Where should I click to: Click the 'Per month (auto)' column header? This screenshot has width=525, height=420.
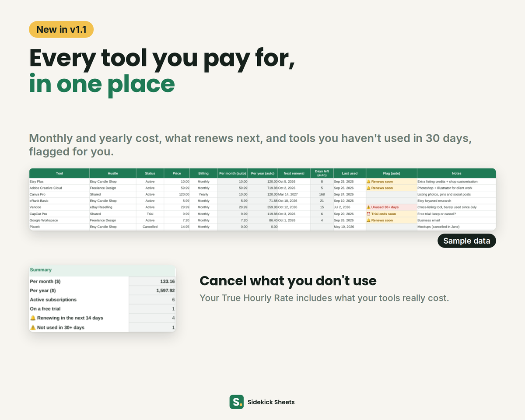[233, 173]
